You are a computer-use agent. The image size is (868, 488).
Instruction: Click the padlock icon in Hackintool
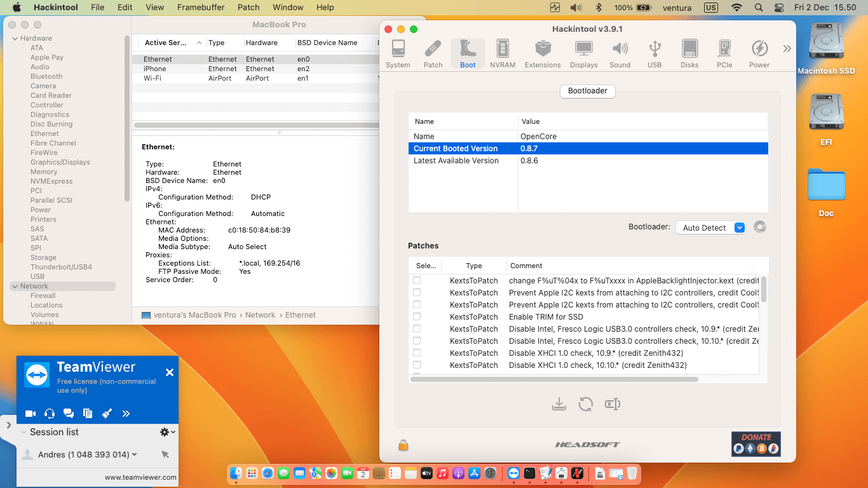tap(403, 445)
